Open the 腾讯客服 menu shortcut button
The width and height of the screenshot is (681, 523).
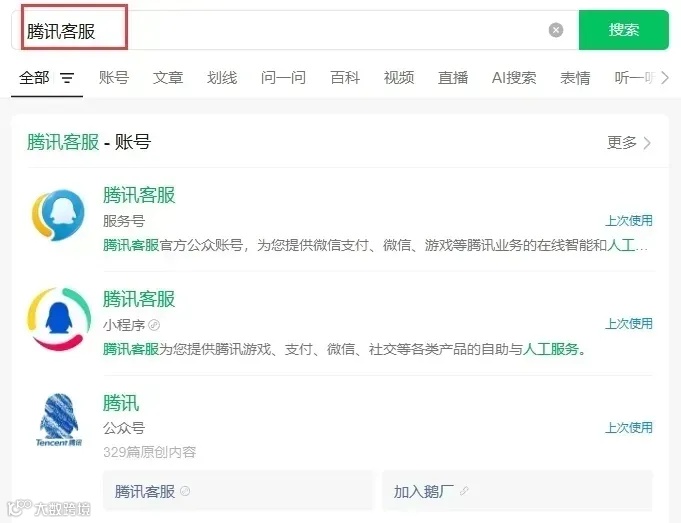pyautogui.click(x=238, y=491)
